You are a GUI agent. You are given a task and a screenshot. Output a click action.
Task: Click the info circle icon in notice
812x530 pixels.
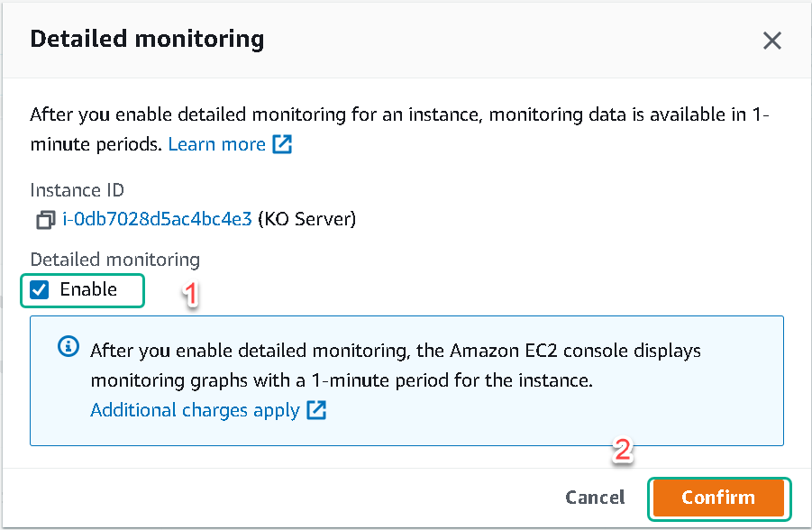(x=68, y=346)
